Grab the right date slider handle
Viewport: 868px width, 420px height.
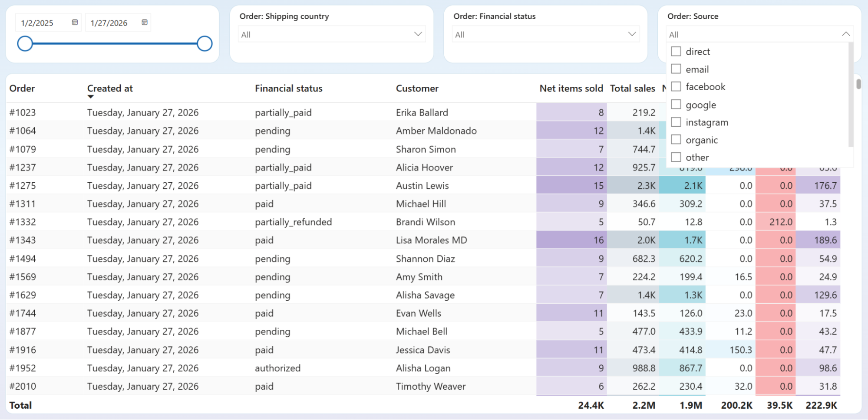pyautogui.click(x=205, y=44)
